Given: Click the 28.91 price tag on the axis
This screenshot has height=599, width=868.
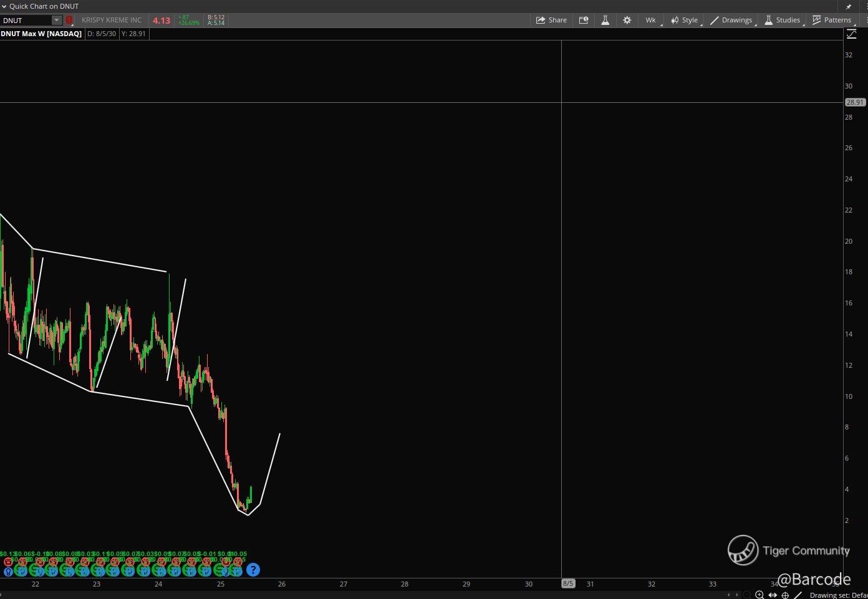Looking at the screenshot, I should tap(855, 102).
